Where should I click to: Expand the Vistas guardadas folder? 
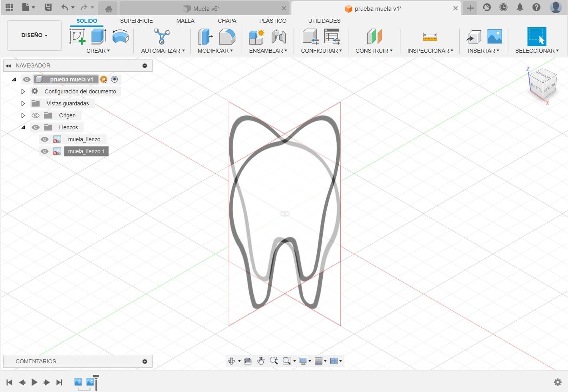[23, 103]
